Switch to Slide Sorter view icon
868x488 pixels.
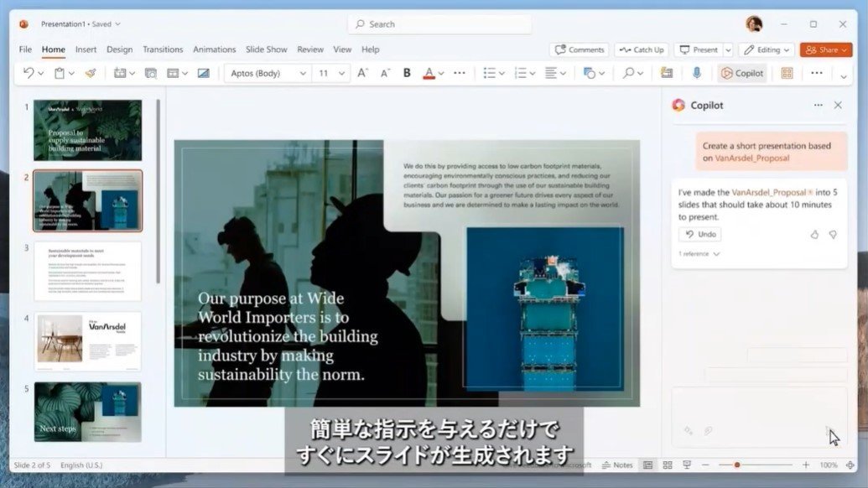[x=668, y=465]
